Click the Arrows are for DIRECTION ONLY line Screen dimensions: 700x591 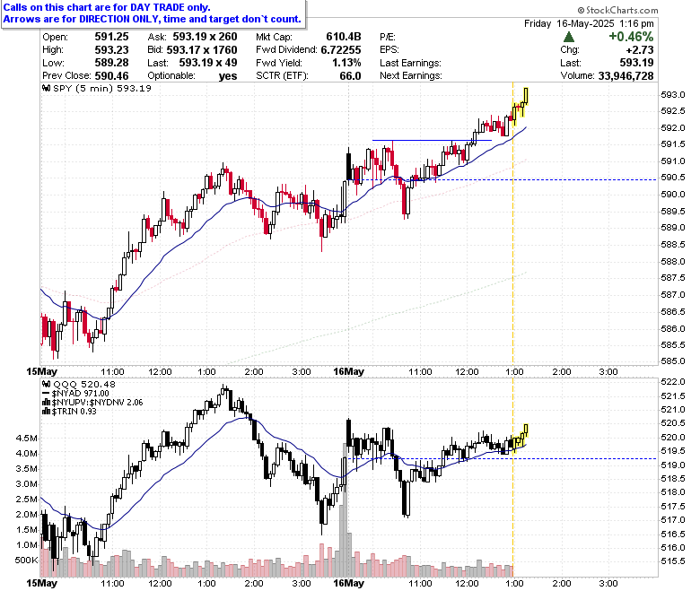pyautogui.click(x=153, y=19)
